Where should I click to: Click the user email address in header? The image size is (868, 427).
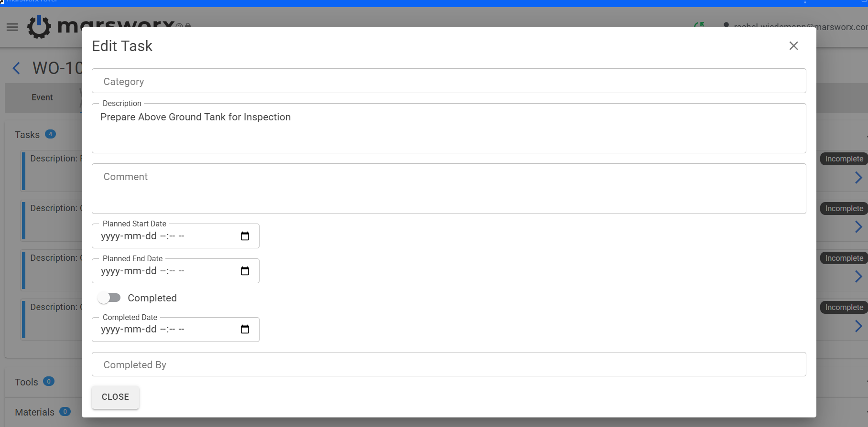801,27
